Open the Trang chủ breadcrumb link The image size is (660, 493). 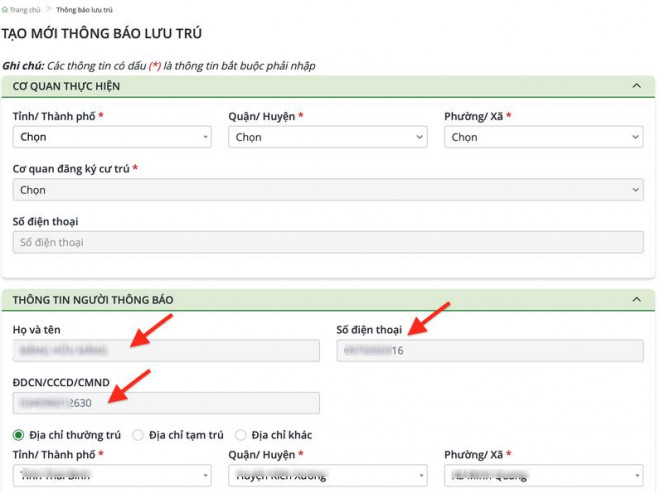click(x=26, y=9)
